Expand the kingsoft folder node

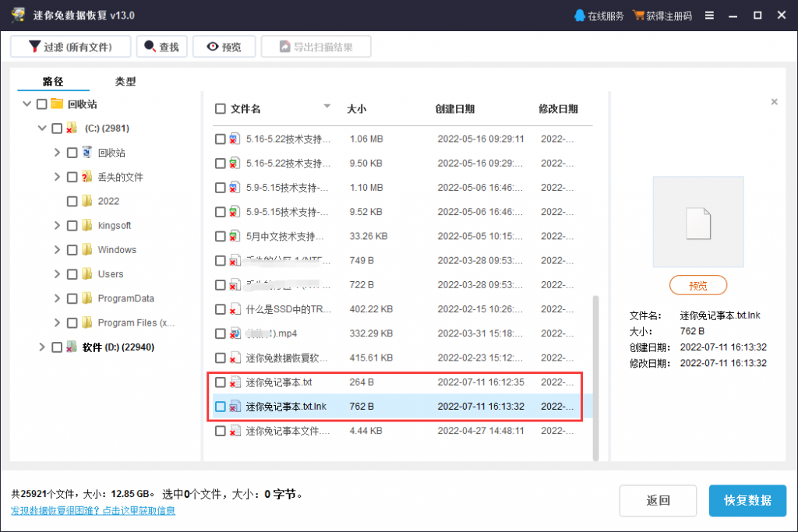pyautogui.click(x=57, y=225)
